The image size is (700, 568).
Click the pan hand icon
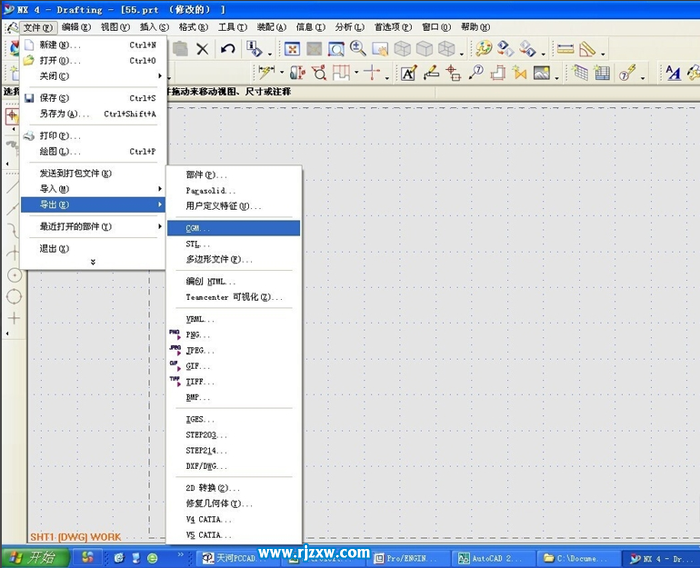click(380, 49)
